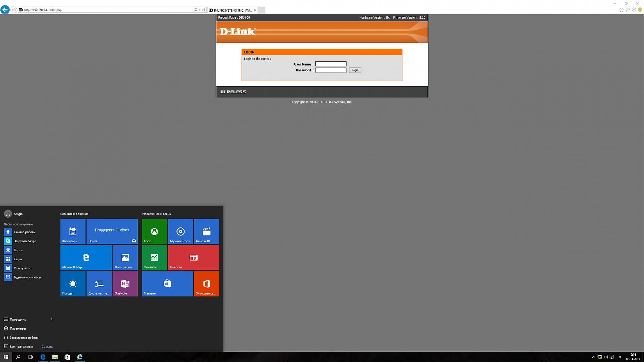Image resolution: width=644 pixels, height=362 pixels.
Task: Click the router Login button
Action: [355, 70]
